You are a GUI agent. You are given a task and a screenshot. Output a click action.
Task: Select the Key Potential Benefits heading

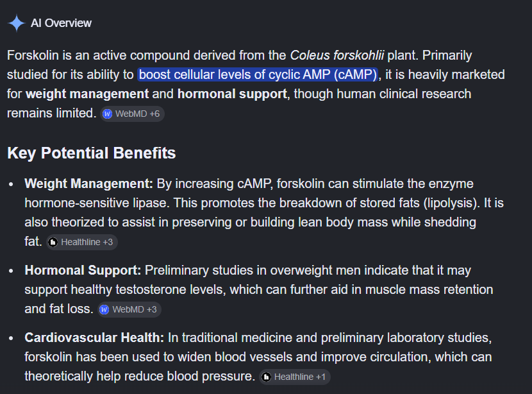click(92, 153)
